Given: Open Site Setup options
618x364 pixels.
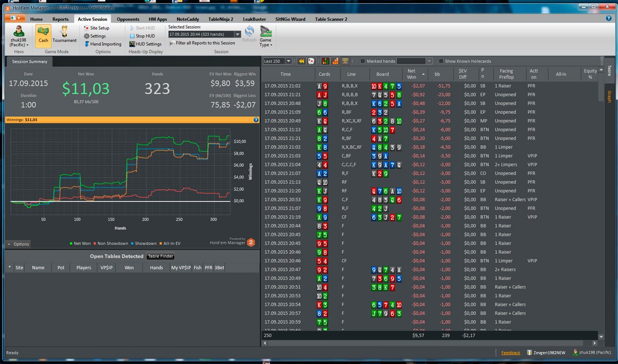Looking at the screenshot, I should [x=96, y=28].
